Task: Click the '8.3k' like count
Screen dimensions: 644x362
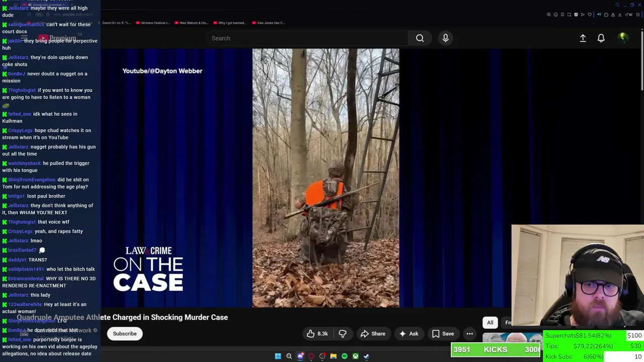Action: 323,334
